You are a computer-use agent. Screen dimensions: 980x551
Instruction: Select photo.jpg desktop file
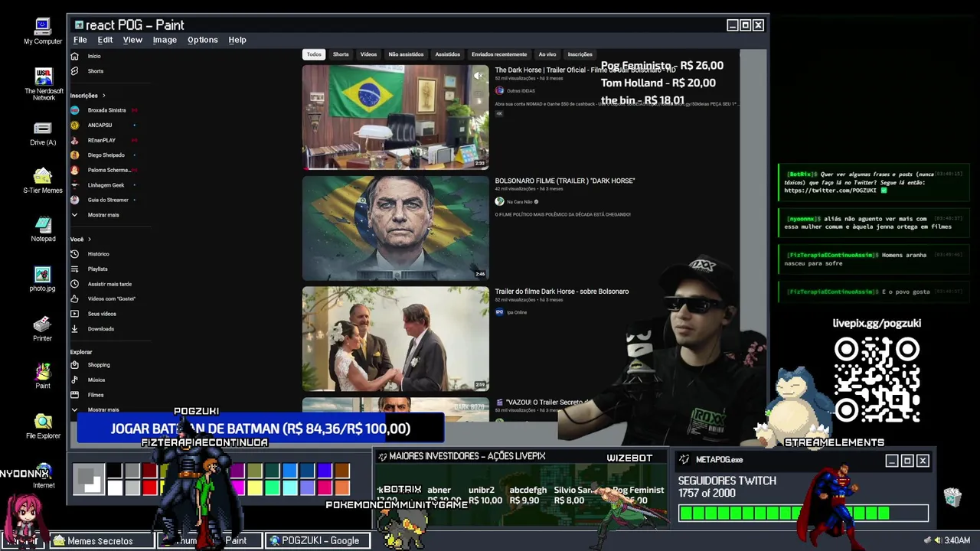pos(43,279)
